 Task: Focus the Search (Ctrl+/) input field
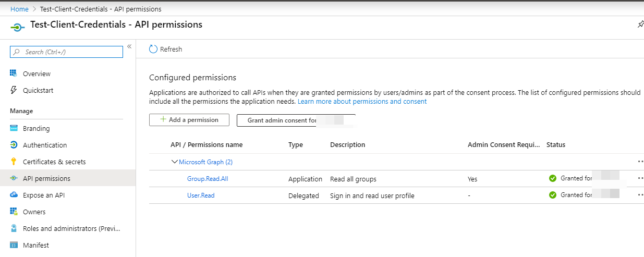[x=67, y=52]
